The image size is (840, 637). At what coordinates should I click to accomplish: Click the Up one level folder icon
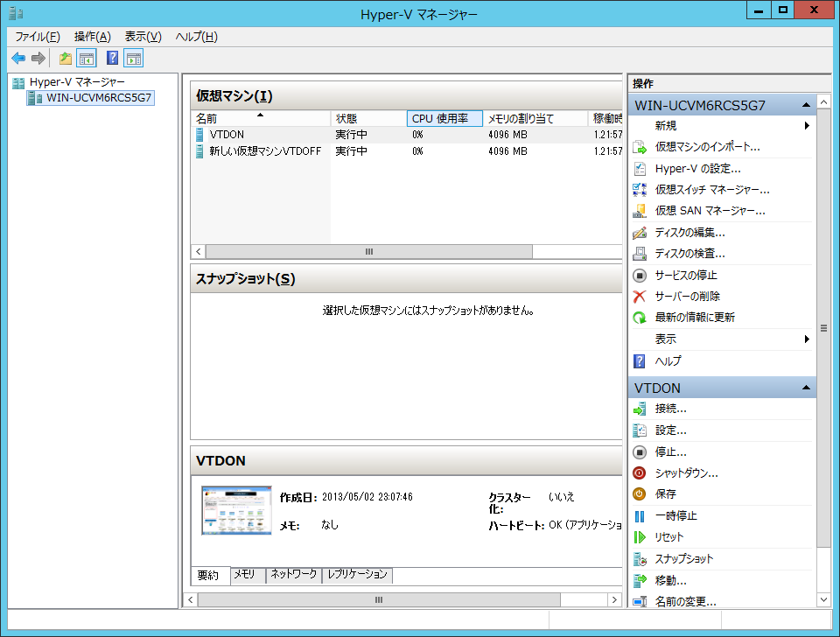(66, 58)
